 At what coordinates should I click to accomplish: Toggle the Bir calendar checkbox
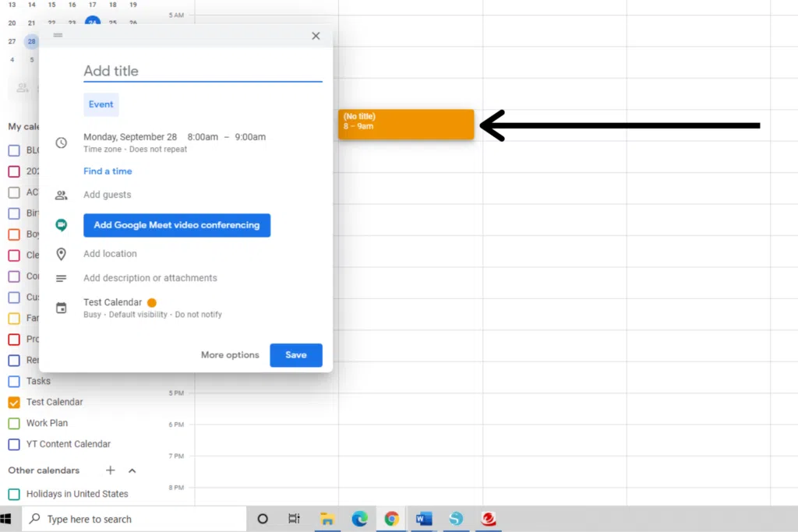tap(14, 213)
